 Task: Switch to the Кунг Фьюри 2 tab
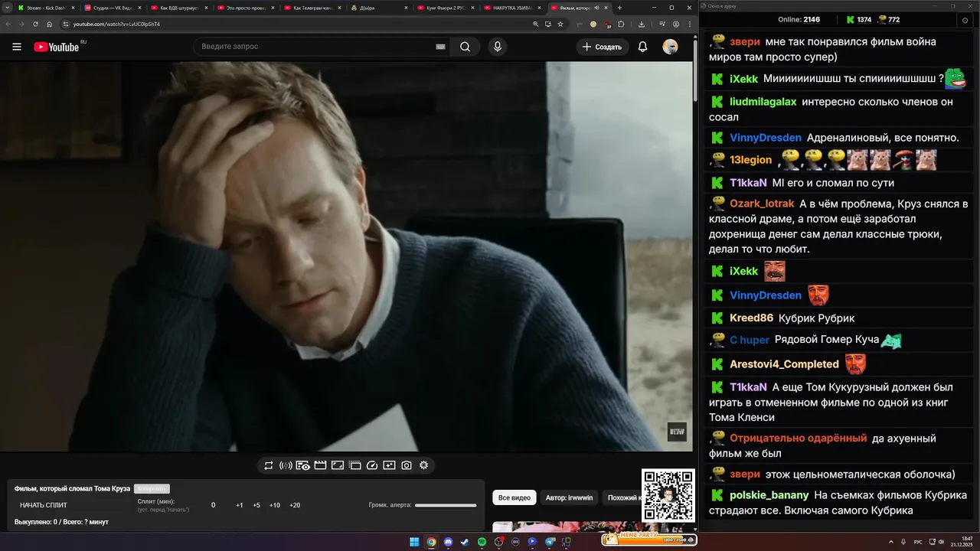tap(446, 8)
